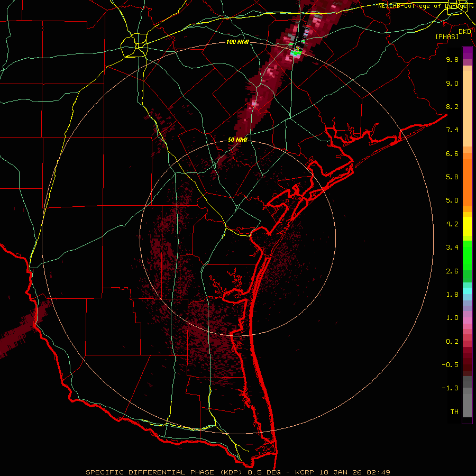
Task: Click the 7.4 scale value
Action: pos(452,130)
